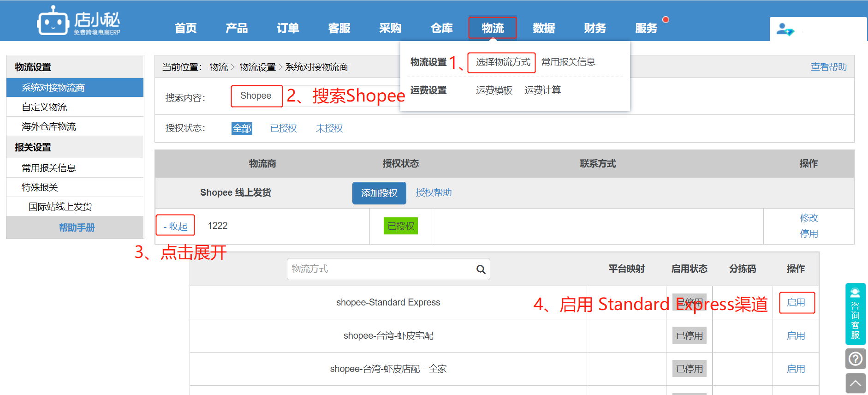The height and width of the screenshot is (395, 868).
Task: Open the 首页 menu
Action: pyautogui.click(x=186, y=28)
